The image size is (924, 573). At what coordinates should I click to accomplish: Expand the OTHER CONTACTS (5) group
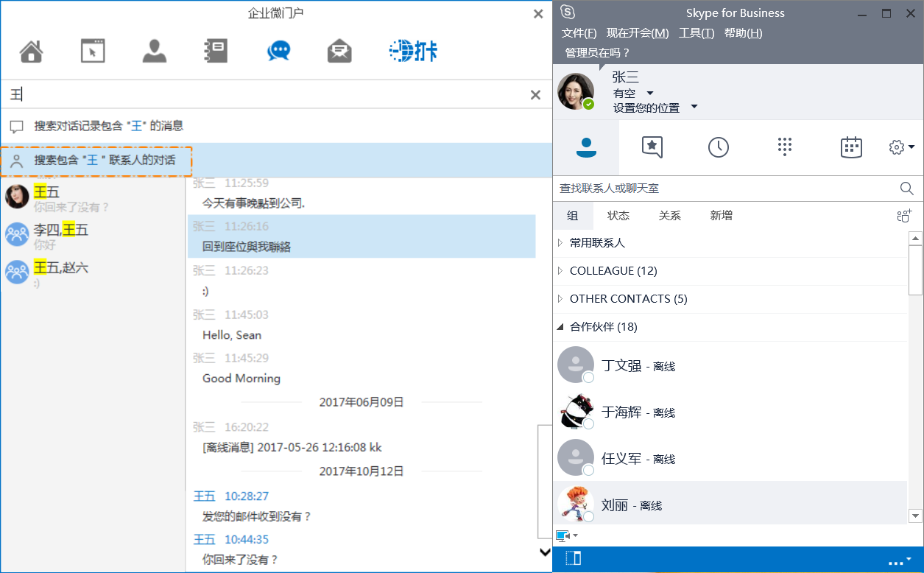(560, 299)
